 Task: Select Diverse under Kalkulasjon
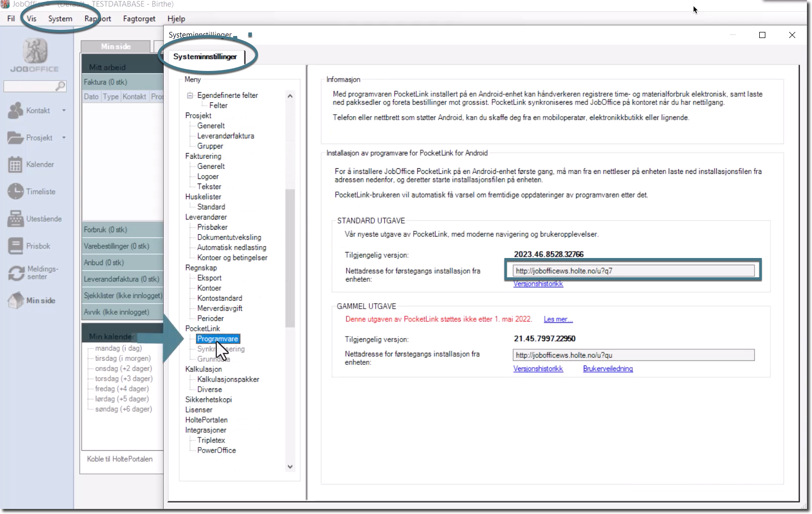click(x=209, y=389)
